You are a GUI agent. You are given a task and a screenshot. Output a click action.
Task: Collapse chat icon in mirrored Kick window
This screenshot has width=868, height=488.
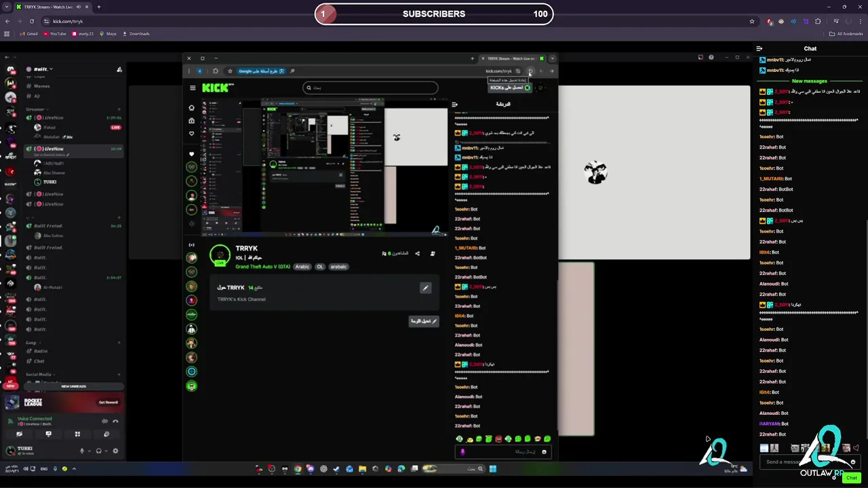pos(454,104)
